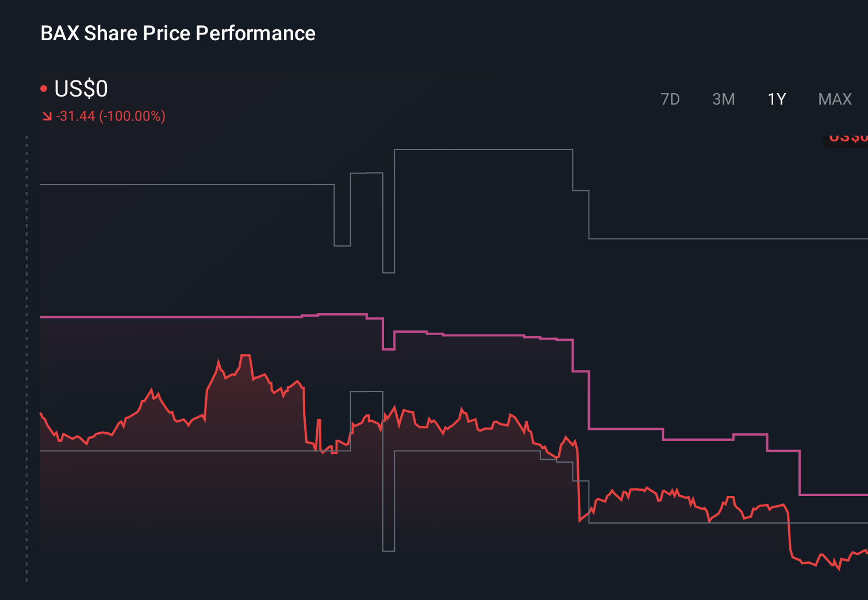
Task: Toggle the red price series visibility
Action: 44,87
